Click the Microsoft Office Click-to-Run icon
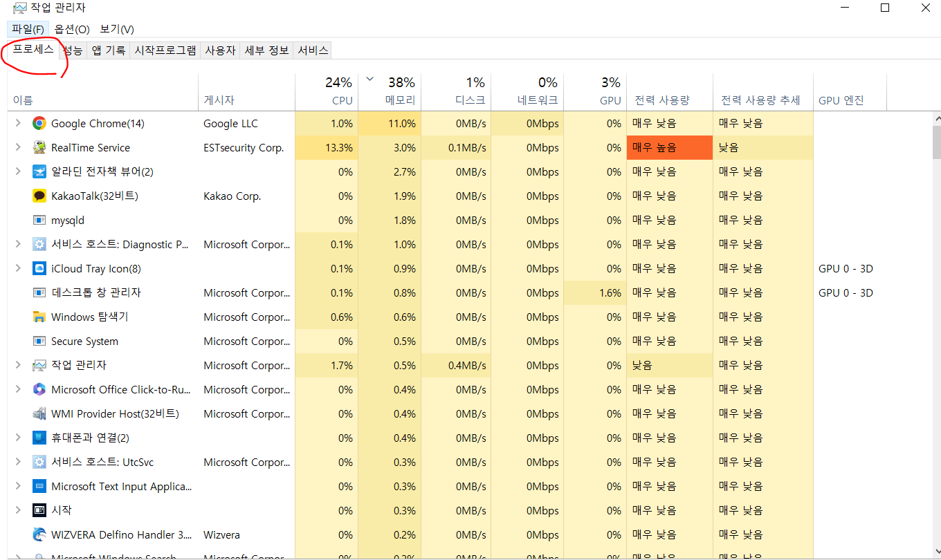 pos(39,390)
